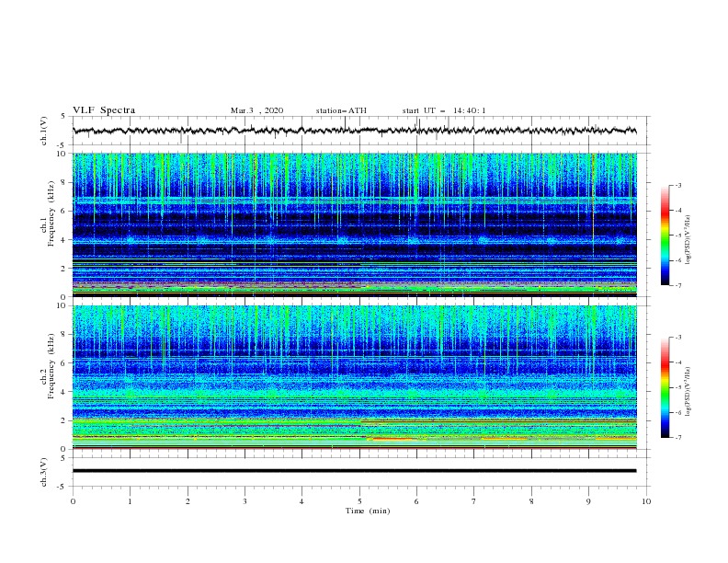This screenshot has width=728, height=563.
Task: Click the "10" kHz tick on ch.1 spectrogram
Action: (x=62, y=154)
